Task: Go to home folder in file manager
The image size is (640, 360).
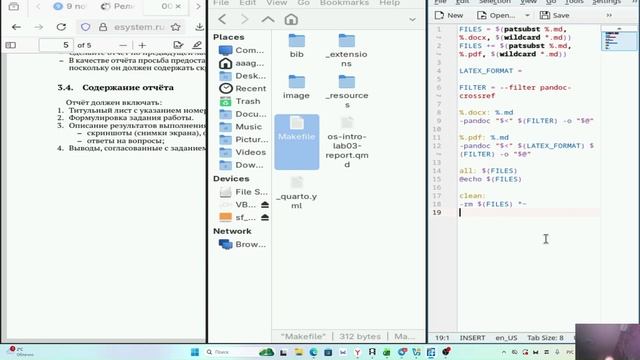Action: click(291, 19)
